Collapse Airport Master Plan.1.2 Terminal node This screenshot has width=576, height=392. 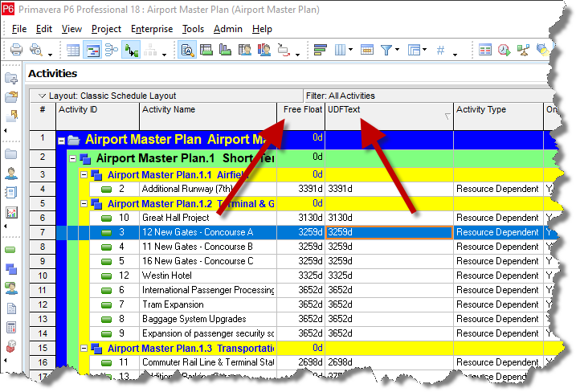[x=84, y=203]
